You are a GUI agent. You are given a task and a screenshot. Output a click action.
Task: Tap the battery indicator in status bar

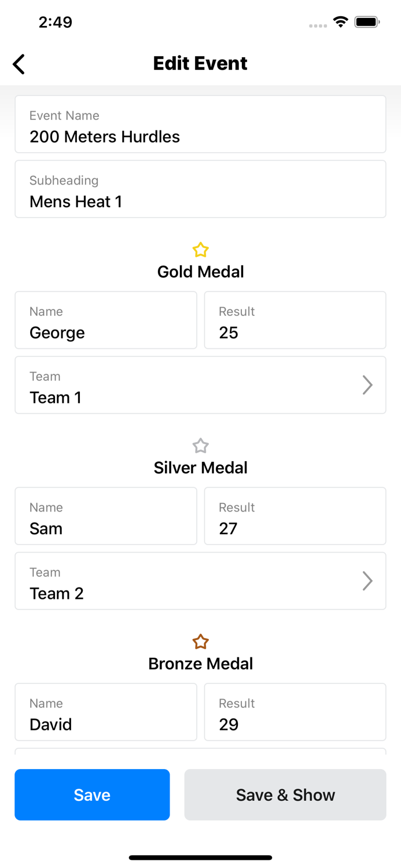367,21
